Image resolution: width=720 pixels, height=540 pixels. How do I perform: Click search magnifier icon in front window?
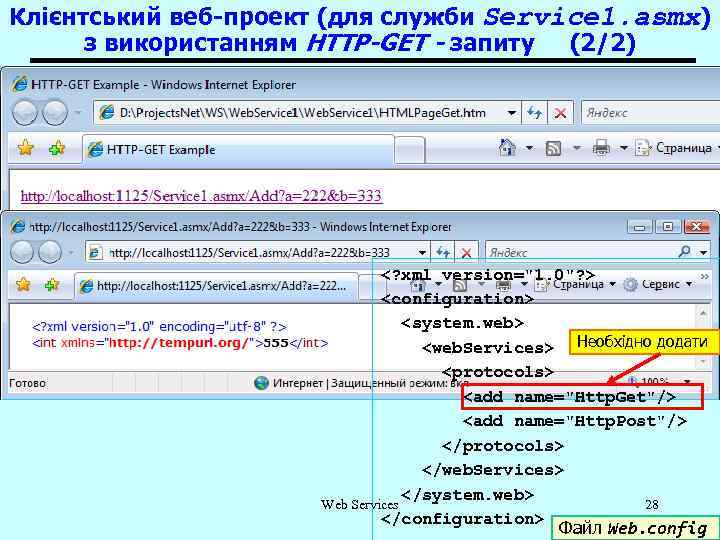click(x=685, y=251)
